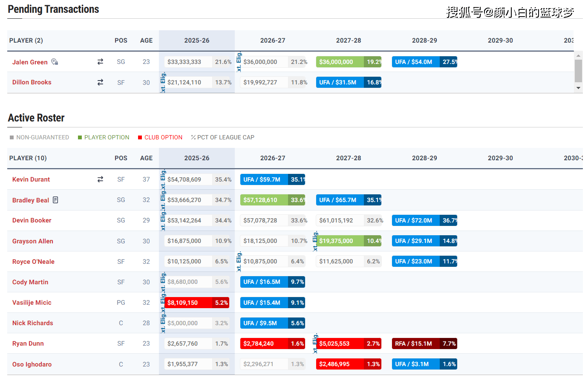The image size is (588, 384).
Task: Select the 2026-27 column header in Active Roster
Action: 273,158
